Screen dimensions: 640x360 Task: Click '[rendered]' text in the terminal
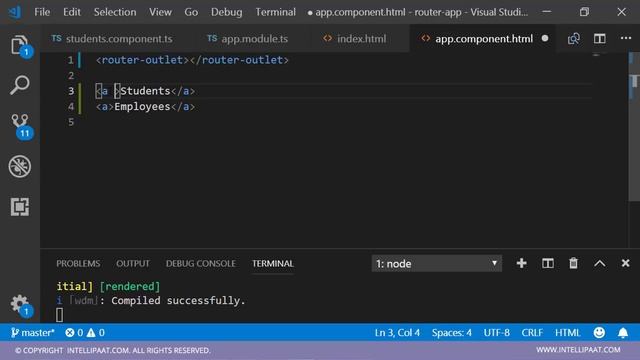coord(130,287)
